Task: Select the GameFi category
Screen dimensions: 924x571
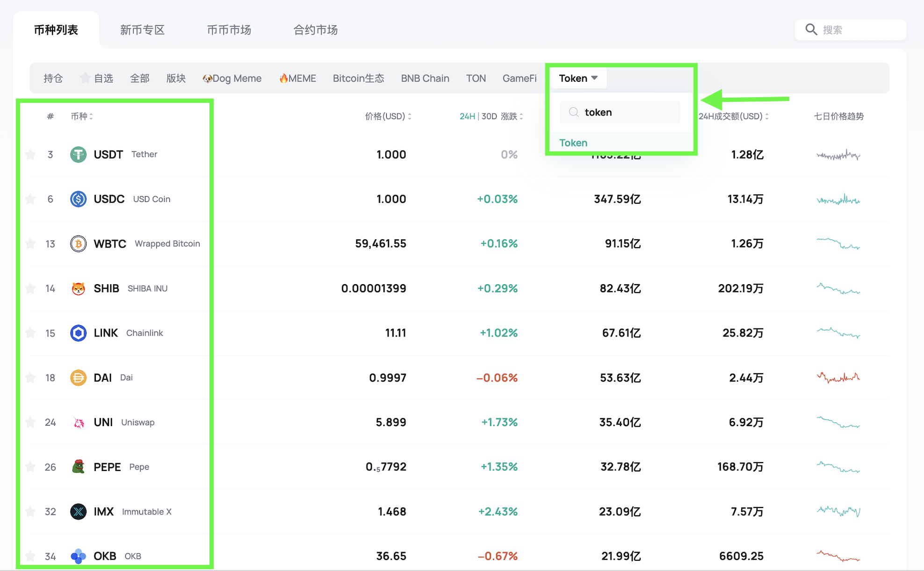Action: coord(520,78)
